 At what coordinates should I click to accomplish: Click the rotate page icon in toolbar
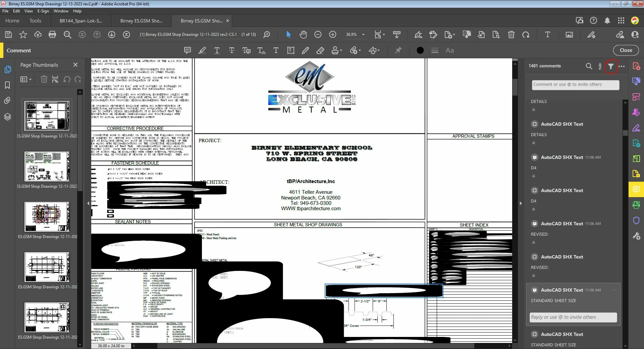click(x=526, y=35)
